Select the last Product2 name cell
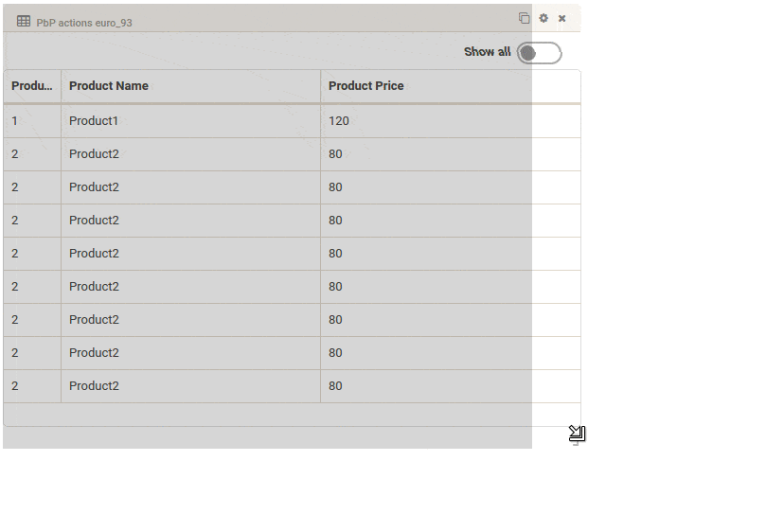784x532 pixels. tap(94, 386)
